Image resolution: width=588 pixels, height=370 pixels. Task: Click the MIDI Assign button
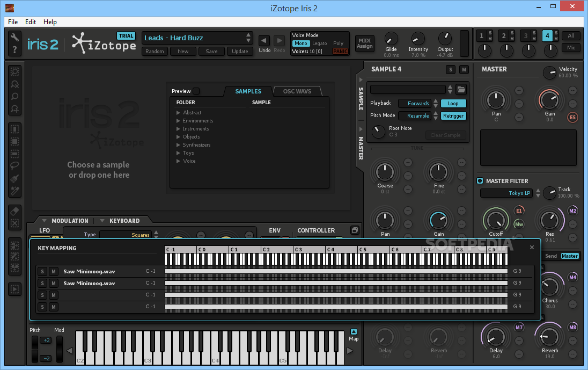point(364,43)
